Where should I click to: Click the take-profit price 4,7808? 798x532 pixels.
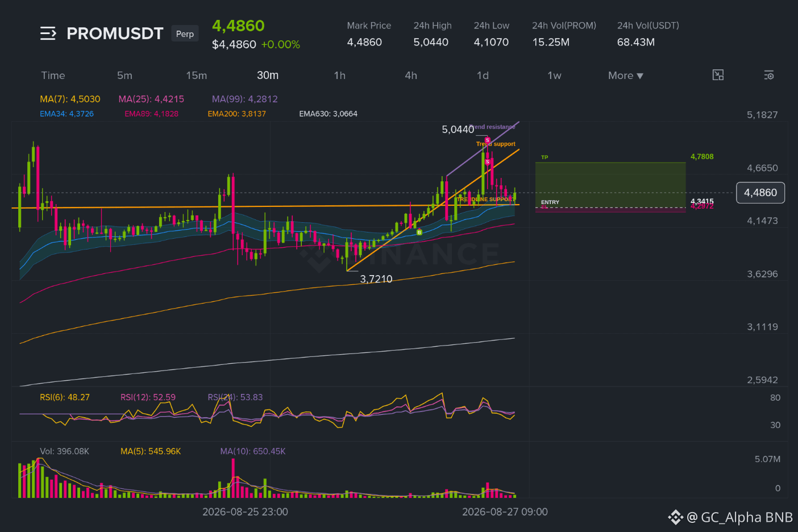[702, 157]
